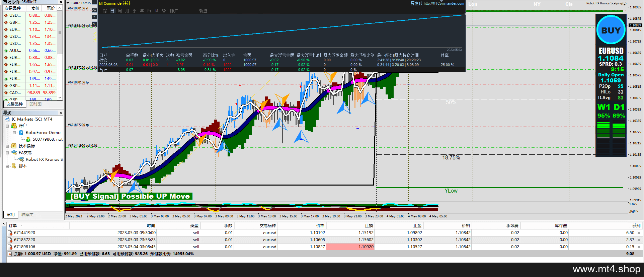
Task: Click the highlighted stop loss 1.10920 cell
Action: (350, 247)
